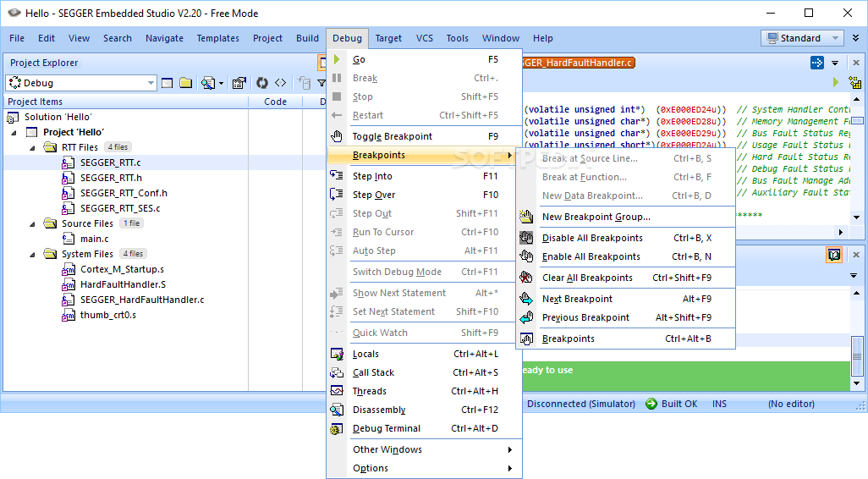Select main.c in Project Explorer
Image resolution: width=868 pixels, height=479 pixels.
(x=94, y=239)
